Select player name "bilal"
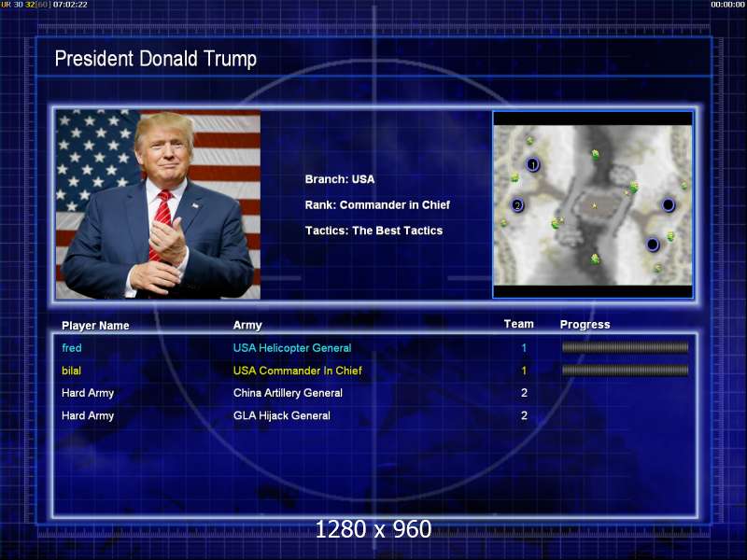747x560 pixels. 72,371
